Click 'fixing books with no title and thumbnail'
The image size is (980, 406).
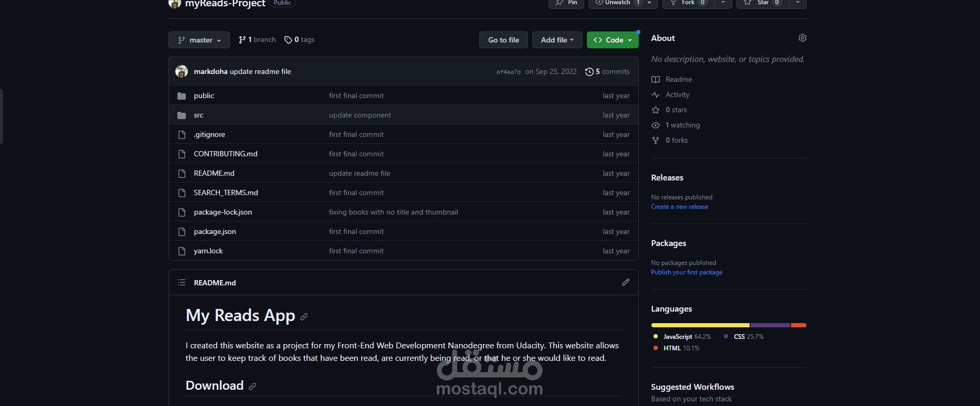[394, 212]
